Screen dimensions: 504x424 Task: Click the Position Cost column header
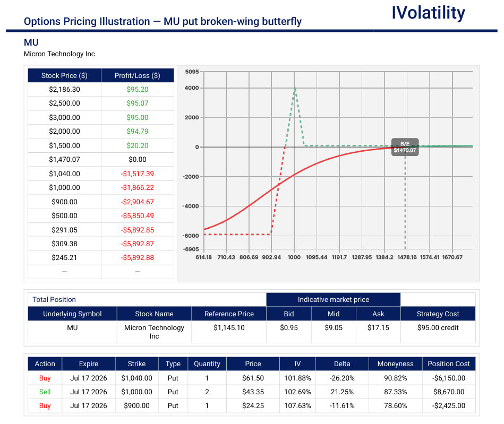tap(449, 364)
